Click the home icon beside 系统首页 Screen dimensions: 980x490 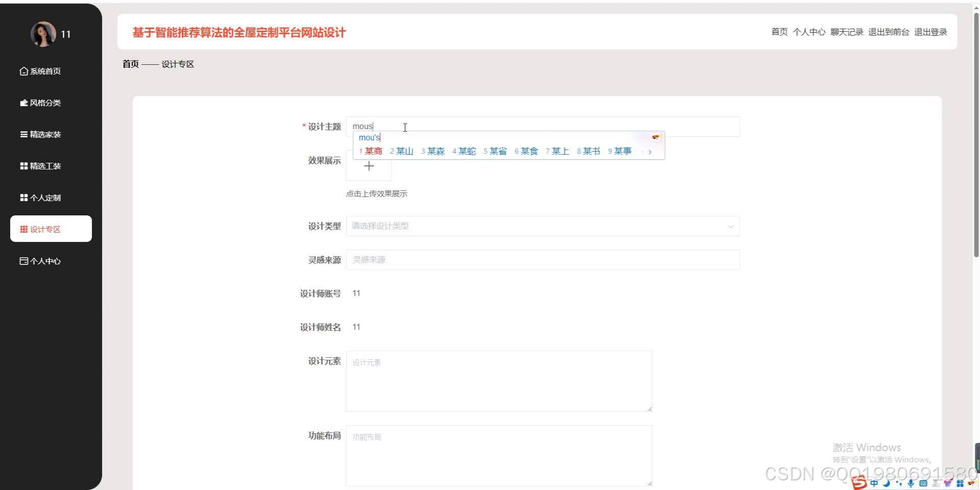point(23,71)
